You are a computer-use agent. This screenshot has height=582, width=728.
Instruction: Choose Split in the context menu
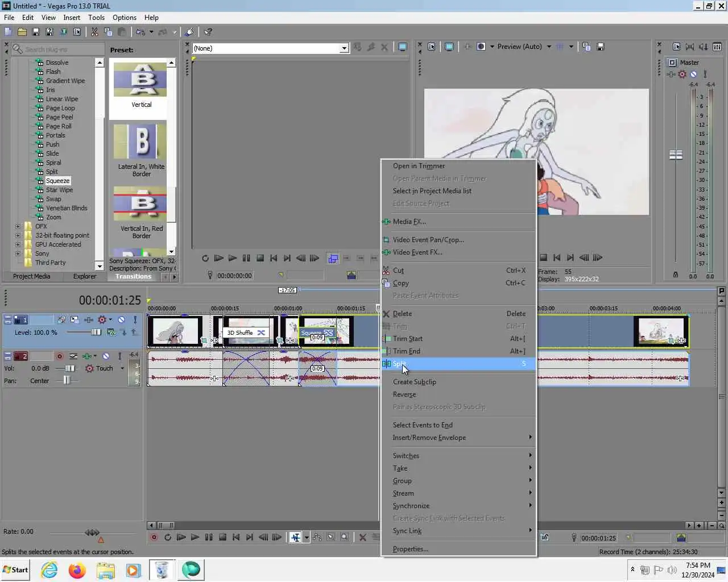click(x=458, y=364)
